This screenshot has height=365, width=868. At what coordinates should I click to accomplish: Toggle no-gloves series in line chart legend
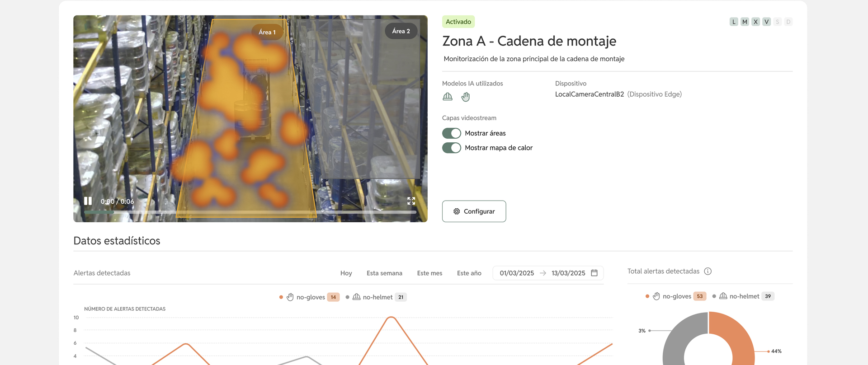tap(310, 297)
